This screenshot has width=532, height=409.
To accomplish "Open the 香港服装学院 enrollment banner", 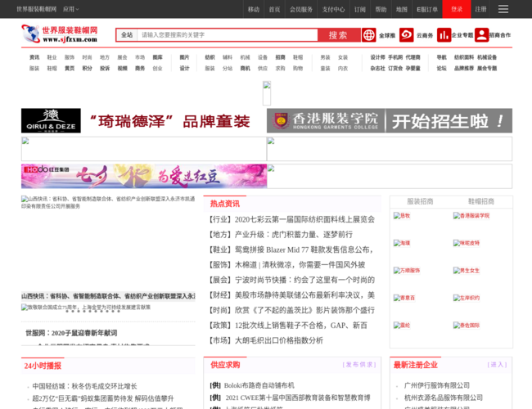I will click(390, 121).
